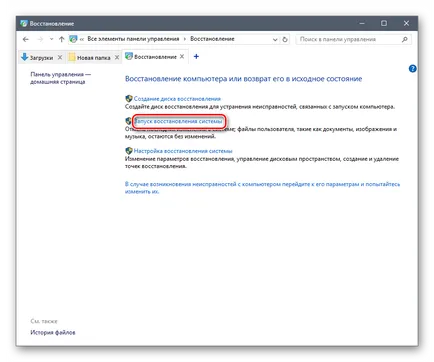This screenshot has width=434, height=362.
Task: Go back with the left arrow button
Action: click(26, 39)
